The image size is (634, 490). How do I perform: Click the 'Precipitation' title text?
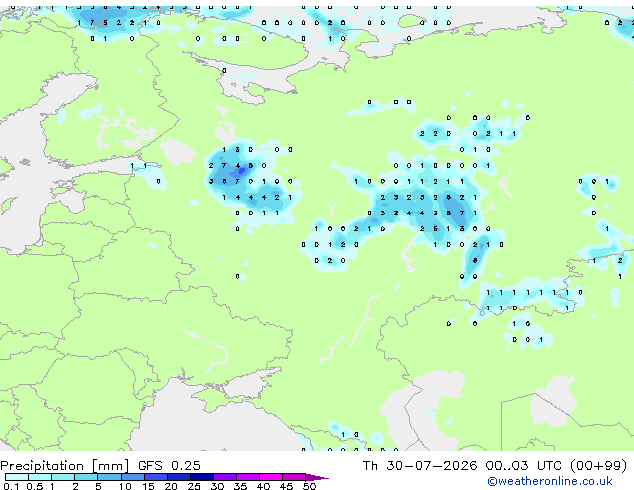42,466
